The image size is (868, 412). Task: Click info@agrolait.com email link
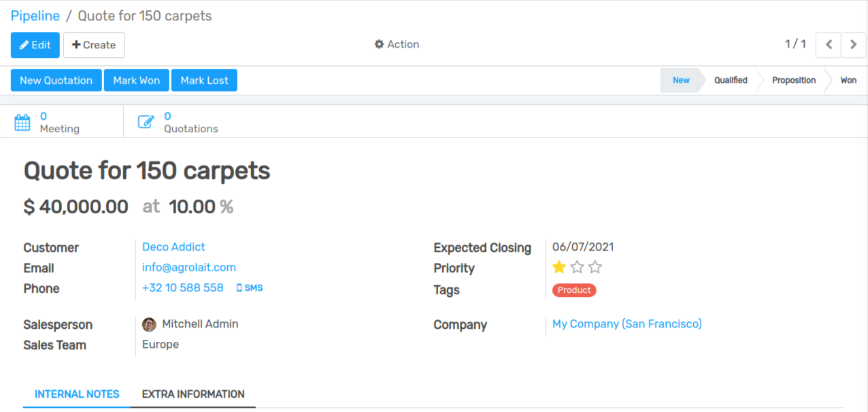point(189,267)
